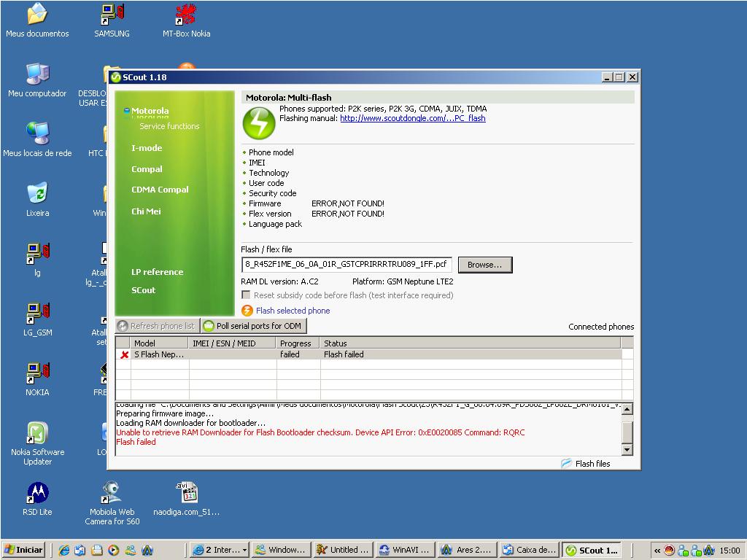
Task: Select the Mobiola Web Camera for S60 icon
Action: [x=112, y=503]
